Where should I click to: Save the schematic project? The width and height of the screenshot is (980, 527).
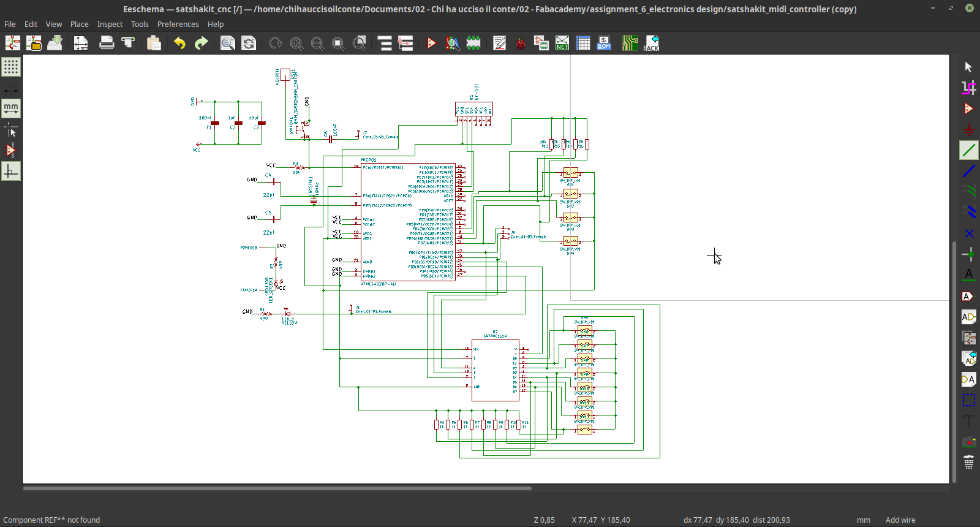tap(55, 43)
